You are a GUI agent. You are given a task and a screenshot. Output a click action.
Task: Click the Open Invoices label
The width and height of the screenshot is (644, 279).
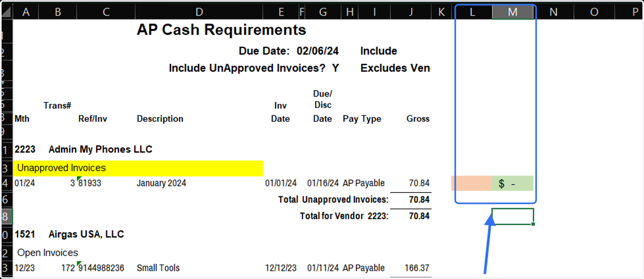(x=48, y=253)
